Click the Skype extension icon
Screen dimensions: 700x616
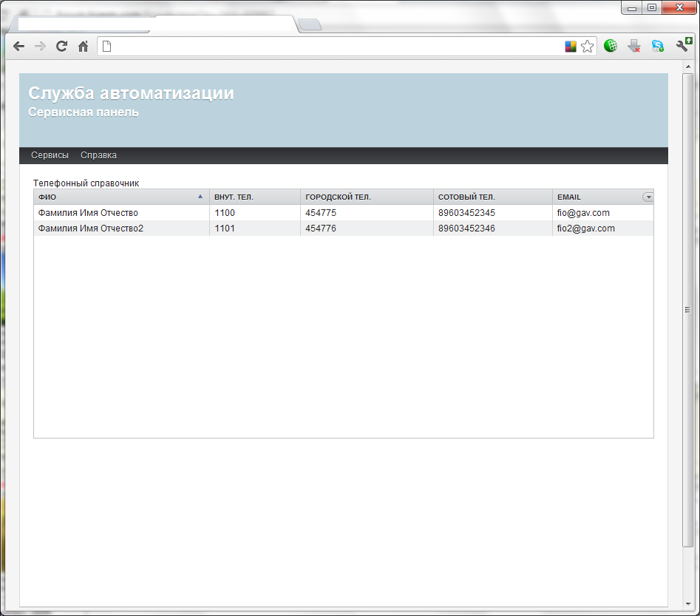click(657, 46)
